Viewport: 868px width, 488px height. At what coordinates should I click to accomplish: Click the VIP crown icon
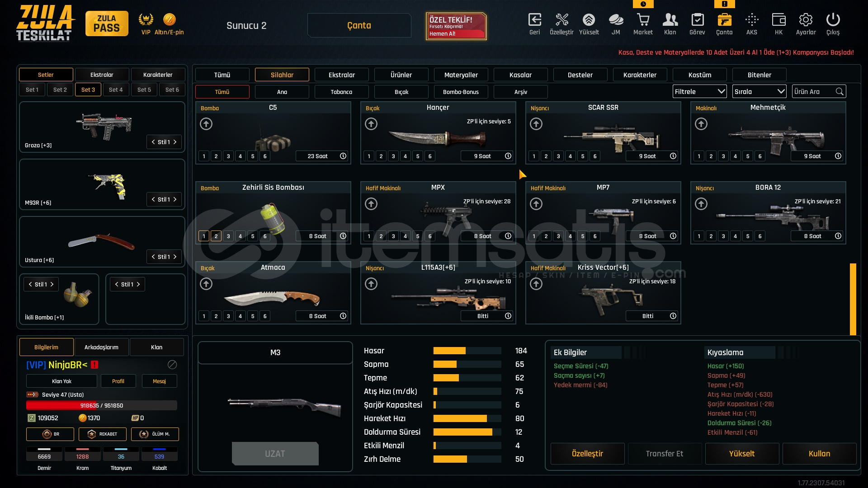pos(146,19)
